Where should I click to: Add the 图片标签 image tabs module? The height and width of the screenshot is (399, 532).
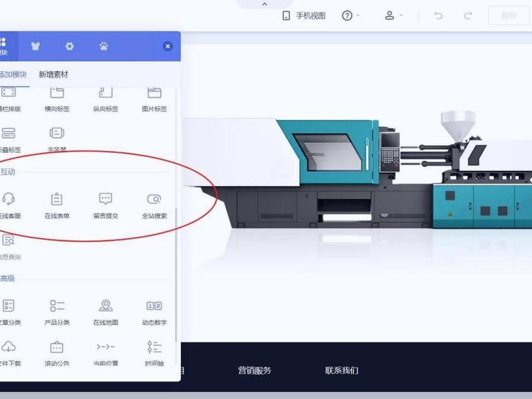click(154, 99)
